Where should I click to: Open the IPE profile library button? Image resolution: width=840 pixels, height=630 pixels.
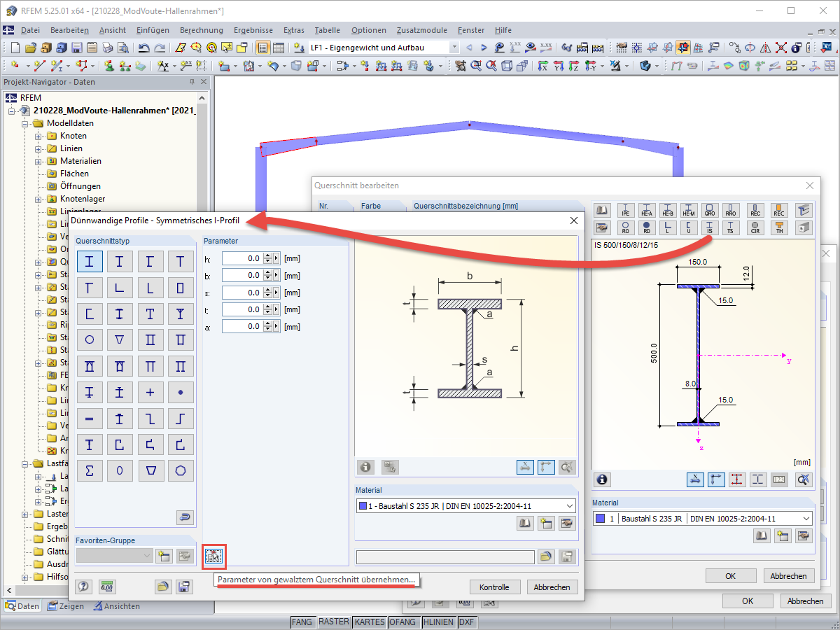pos(625,211)
